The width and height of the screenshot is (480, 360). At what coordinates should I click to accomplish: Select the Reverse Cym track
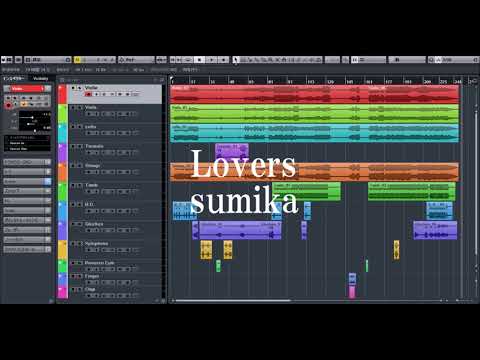point(115,266)
